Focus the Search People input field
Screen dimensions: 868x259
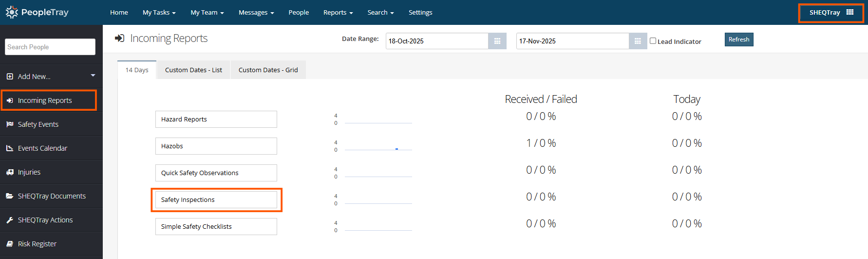tap(50, 47)
